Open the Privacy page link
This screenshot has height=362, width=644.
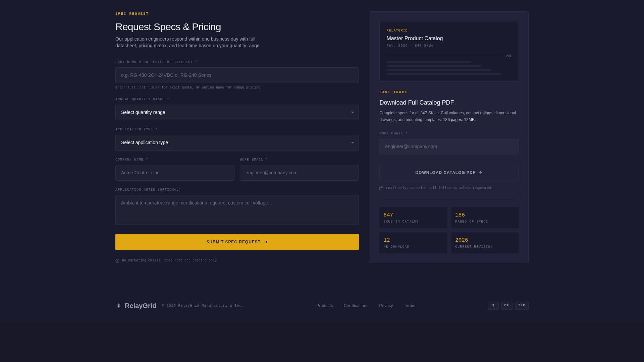pos(386,305)
